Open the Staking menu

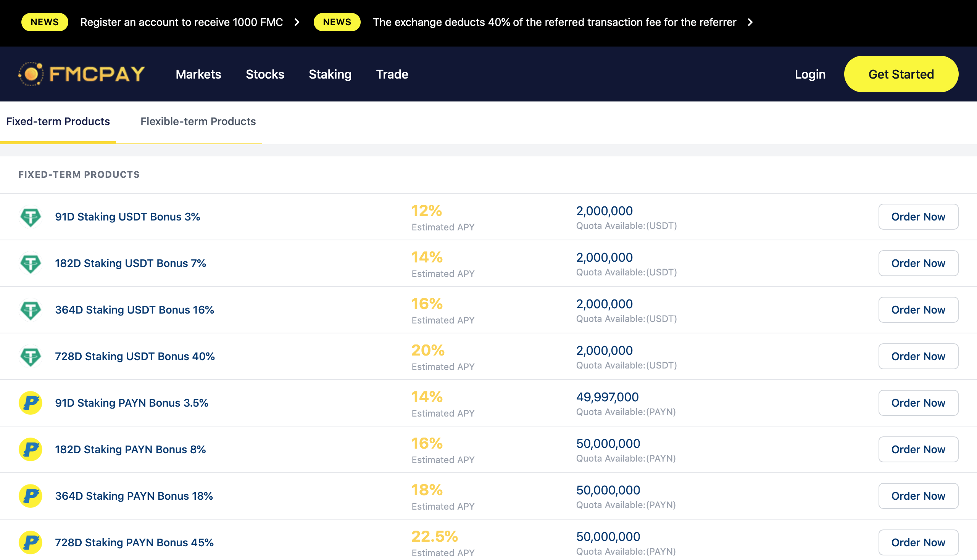(330, 74)
